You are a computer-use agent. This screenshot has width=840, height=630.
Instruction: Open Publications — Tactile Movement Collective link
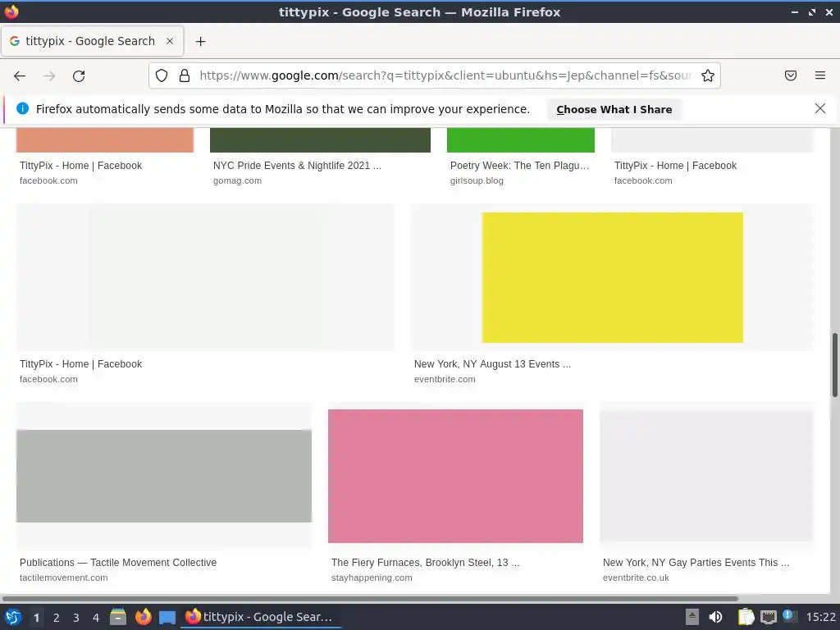click(x=118, y=563)
